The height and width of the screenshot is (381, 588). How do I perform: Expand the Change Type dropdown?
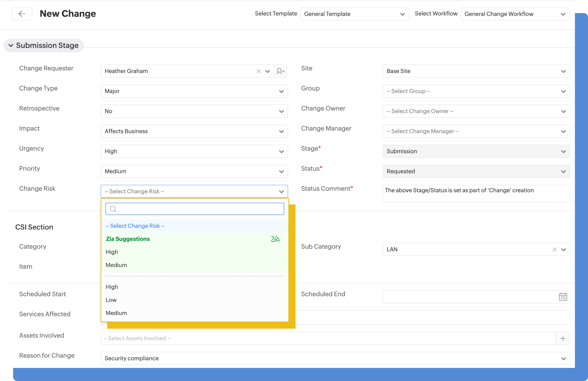[194, 91]
